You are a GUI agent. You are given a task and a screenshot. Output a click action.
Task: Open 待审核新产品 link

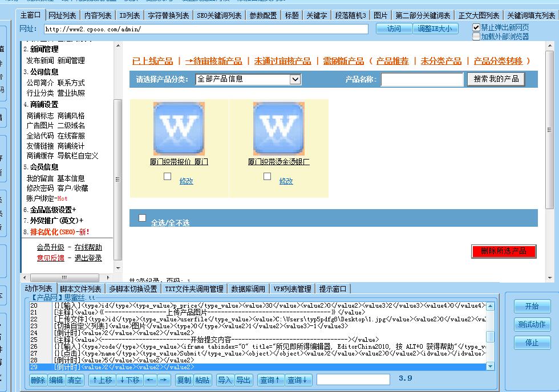[x=213, y=61]
